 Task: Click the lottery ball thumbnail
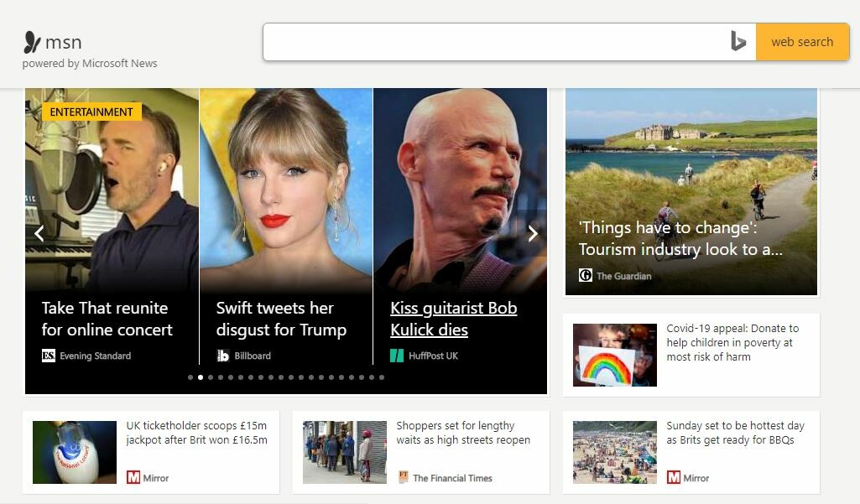click(75, 452)
